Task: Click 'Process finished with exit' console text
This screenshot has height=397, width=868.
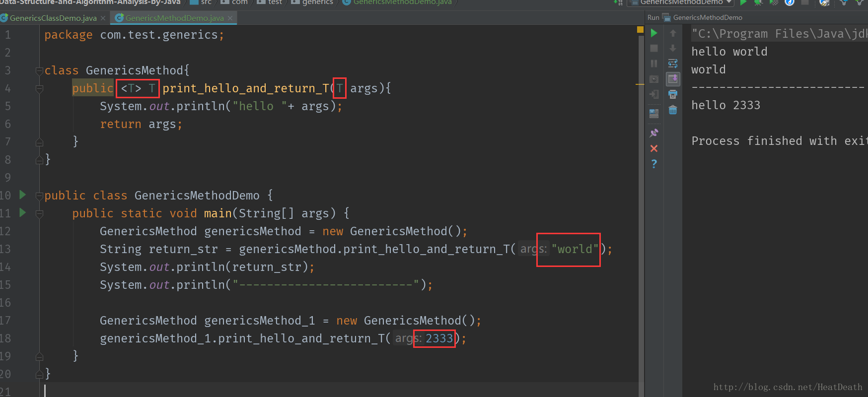Action: [x=780, y=141]
